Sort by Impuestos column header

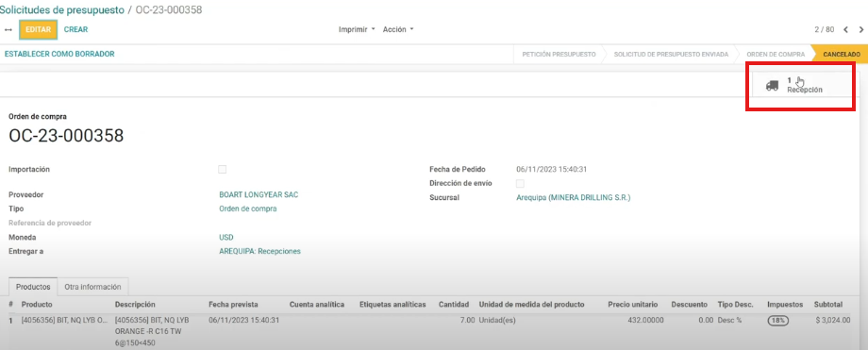785,305
